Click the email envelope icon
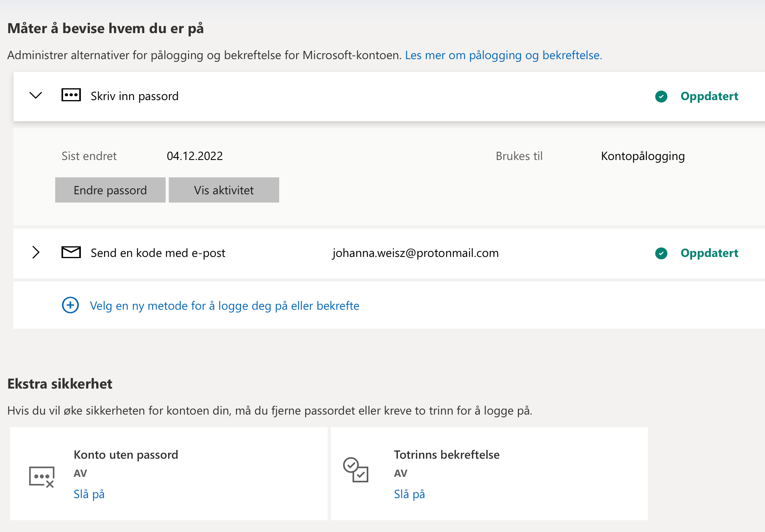 point(71,252)
